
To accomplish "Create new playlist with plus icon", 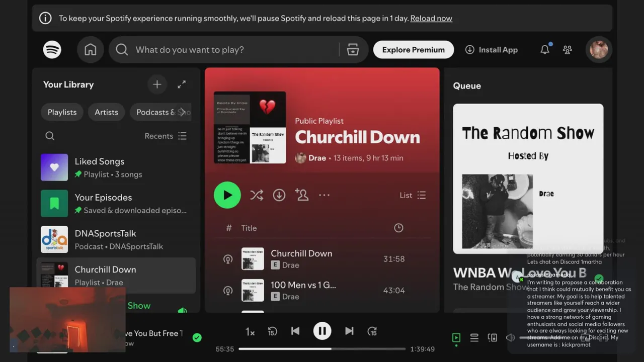I will (157, 84).
